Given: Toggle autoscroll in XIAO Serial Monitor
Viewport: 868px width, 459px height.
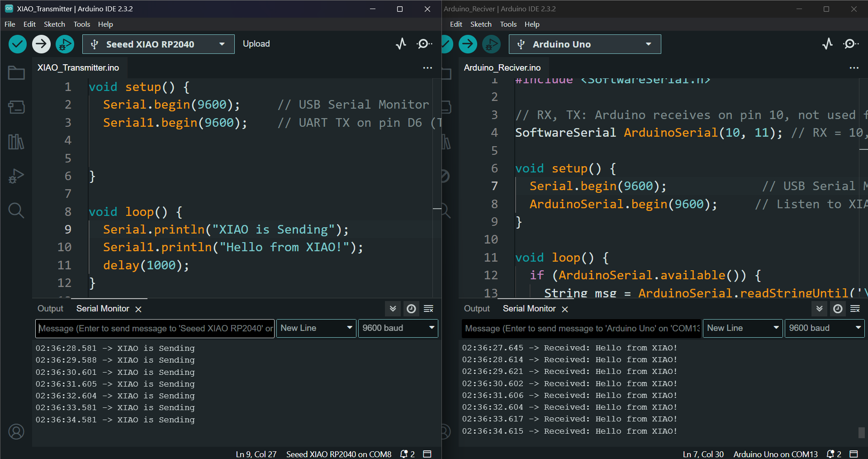Looking at the screenshot, I should (393, 309).
